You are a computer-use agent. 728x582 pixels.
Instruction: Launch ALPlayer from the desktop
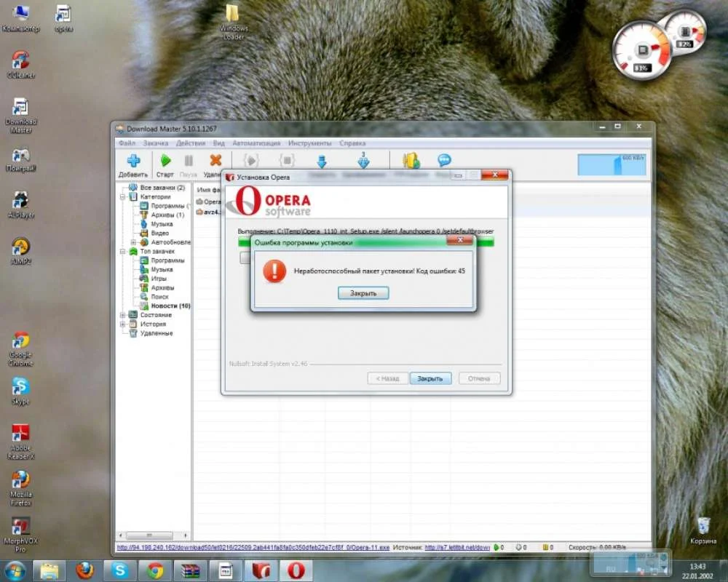pos(21,205)
